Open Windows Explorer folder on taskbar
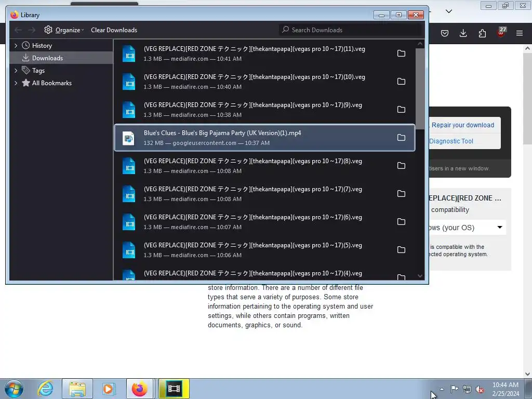Screen dimensions: 532x399 [77, 389]
